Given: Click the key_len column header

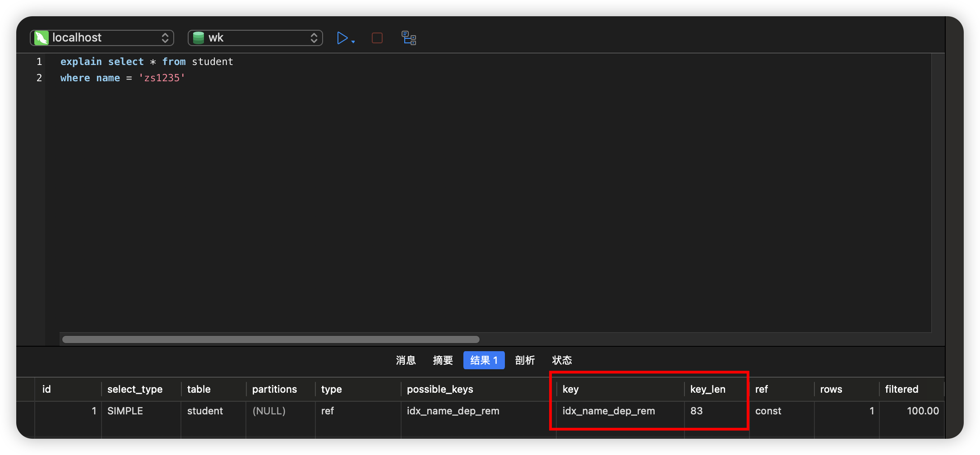Looking at the screenshot, I should (x=717, y=389).
